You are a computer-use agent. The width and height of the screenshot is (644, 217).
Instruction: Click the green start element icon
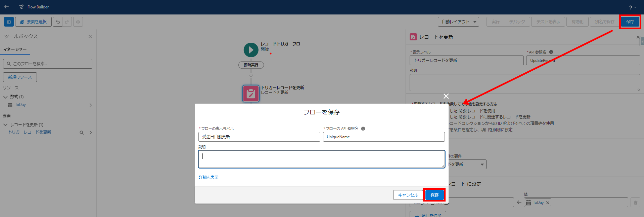(x=251, y=50)
